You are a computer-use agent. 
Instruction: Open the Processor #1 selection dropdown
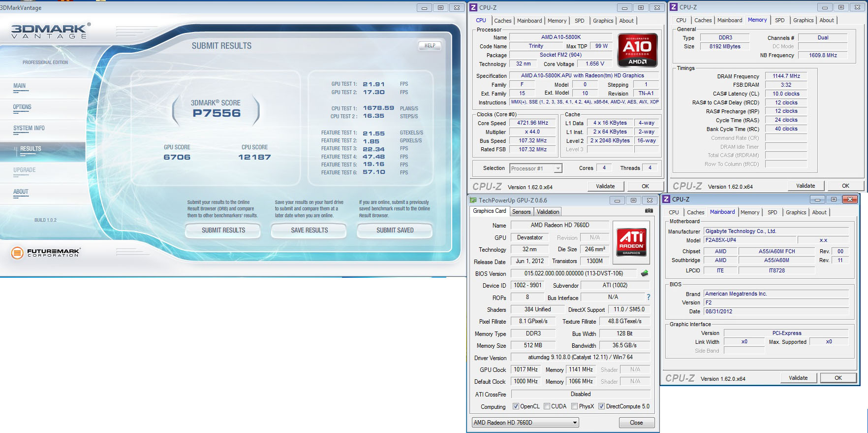tap(536, 168)
